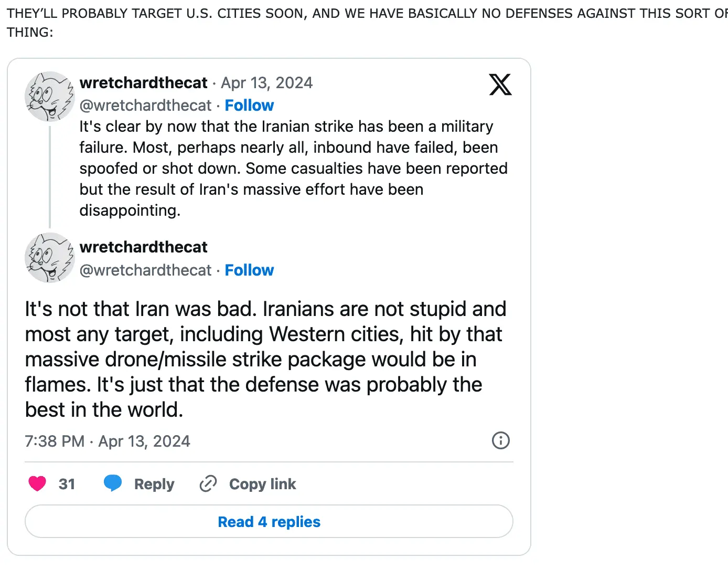Open the Iranian strike military failure tweet text
This screenshot has width=728, height=569.
(293, 168)
